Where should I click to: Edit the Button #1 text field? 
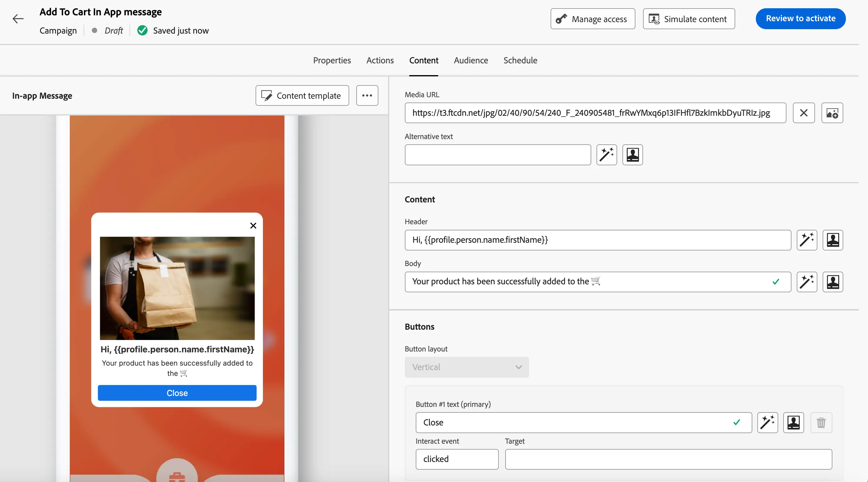(x=584, y=422)
